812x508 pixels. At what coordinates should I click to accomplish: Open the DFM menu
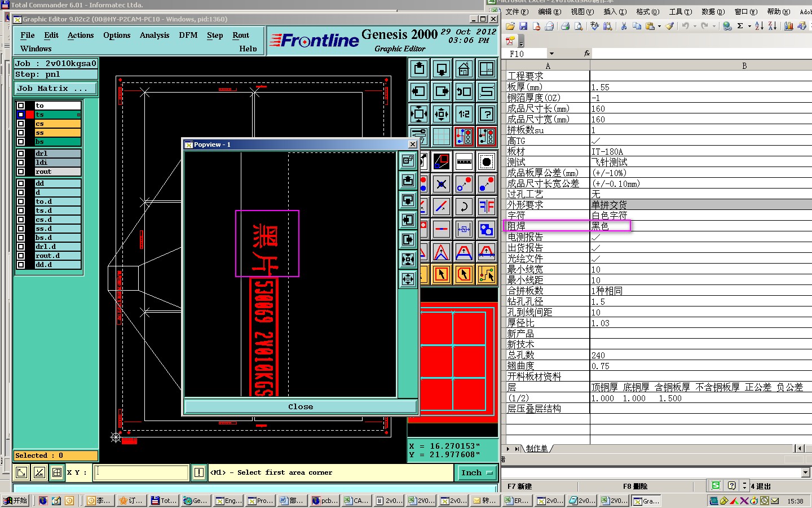188,35
